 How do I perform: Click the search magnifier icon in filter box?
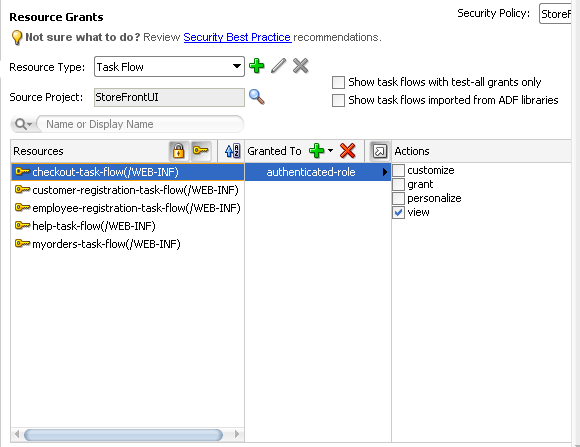click(x=23, y=124)
